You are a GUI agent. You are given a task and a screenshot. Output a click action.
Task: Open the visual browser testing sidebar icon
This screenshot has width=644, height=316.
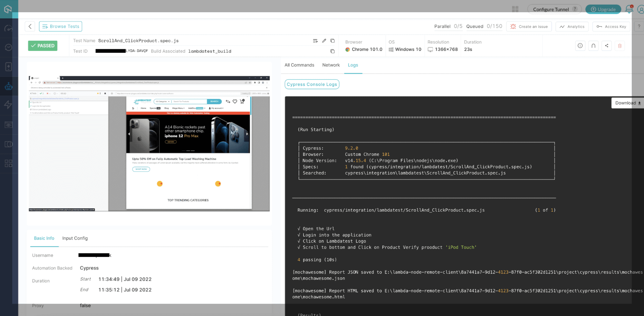[x=9, y=125]
